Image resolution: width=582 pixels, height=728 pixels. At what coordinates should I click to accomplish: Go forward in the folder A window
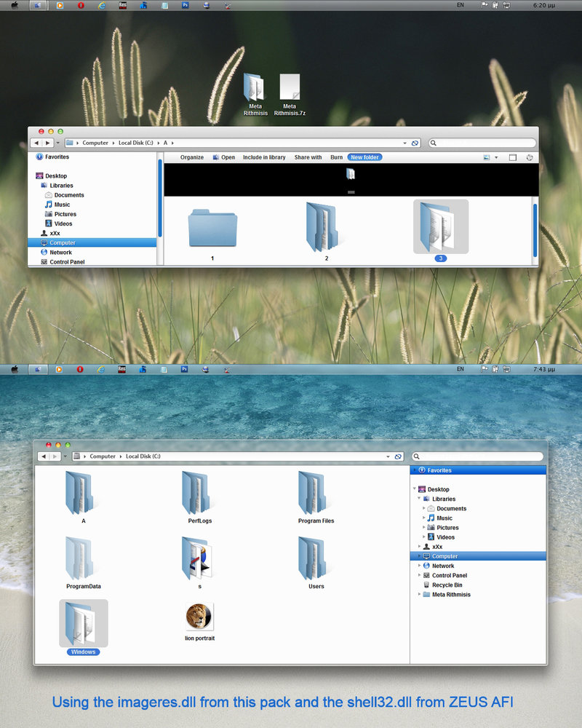(47, 143)
